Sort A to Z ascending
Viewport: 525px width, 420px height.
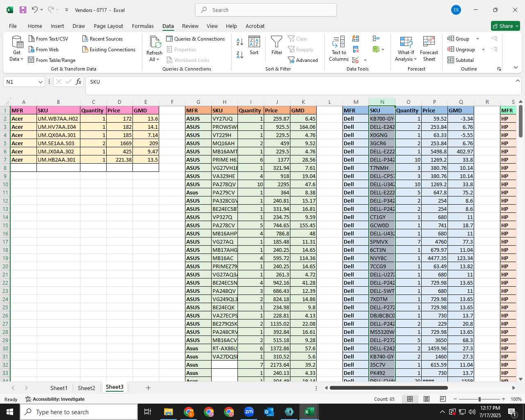click(240, 41)
